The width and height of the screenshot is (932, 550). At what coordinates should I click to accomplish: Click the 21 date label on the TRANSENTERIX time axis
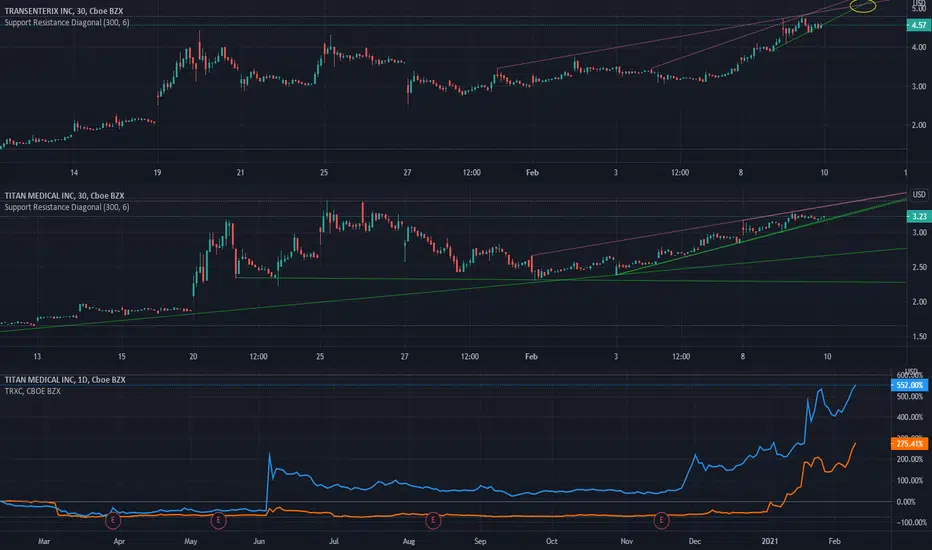[240, 173]
